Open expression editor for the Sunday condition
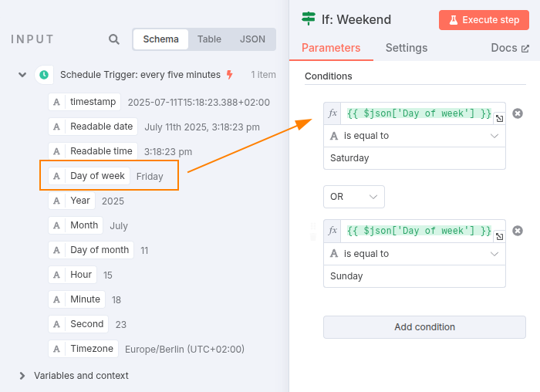The image size is (540, 392). click(x=499, y=237)
